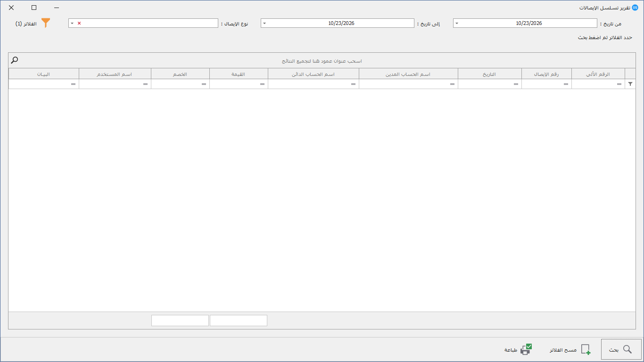Screen dimensions: 644x362
Task: Click the filter operator icon under التاريخ
Action: pyautogui.click(x=516, y=84)
